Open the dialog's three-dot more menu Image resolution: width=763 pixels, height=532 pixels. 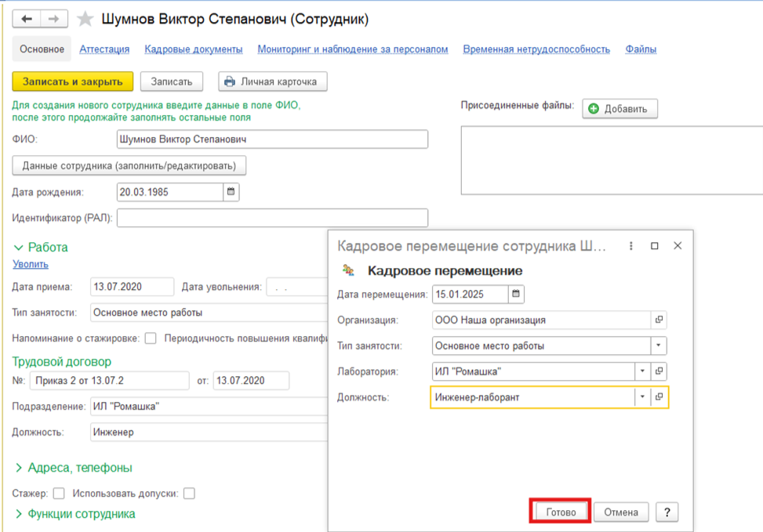coord(630,246)
